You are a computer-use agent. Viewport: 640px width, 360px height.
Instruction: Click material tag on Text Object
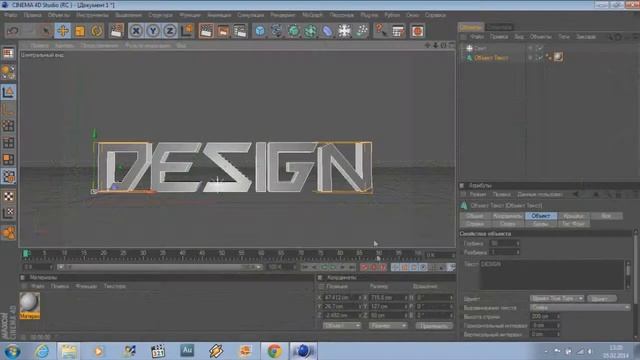[558, 57]
